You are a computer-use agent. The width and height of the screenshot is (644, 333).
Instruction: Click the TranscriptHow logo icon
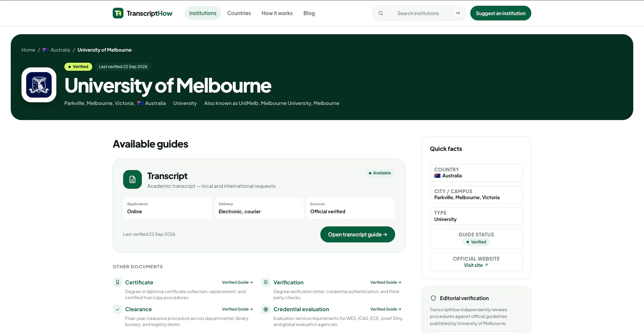click(x=118, y=13)
